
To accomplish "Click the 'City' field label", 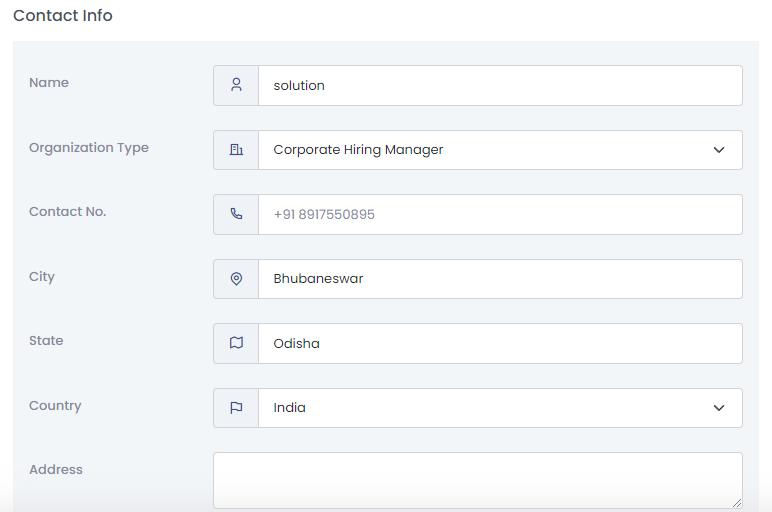I will (42, 277).
